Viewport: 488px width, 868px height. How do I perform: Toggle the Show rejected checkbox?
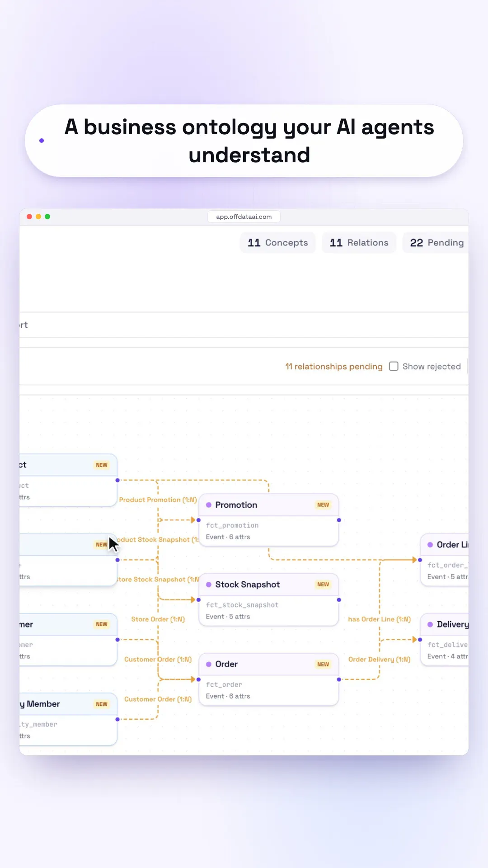394,366
